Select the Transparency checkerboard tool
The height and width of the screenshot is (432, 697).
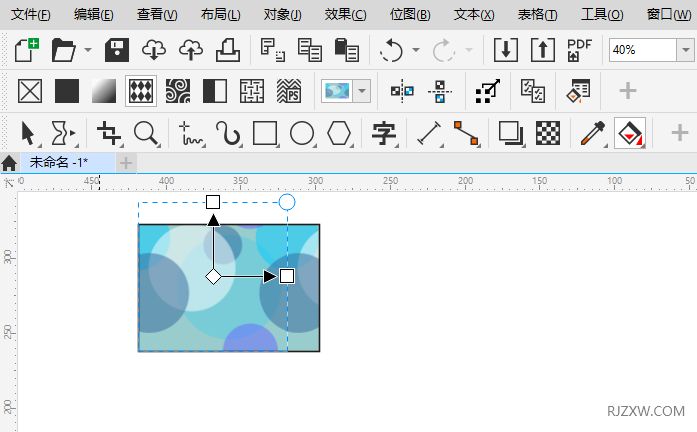pos(548,133)
